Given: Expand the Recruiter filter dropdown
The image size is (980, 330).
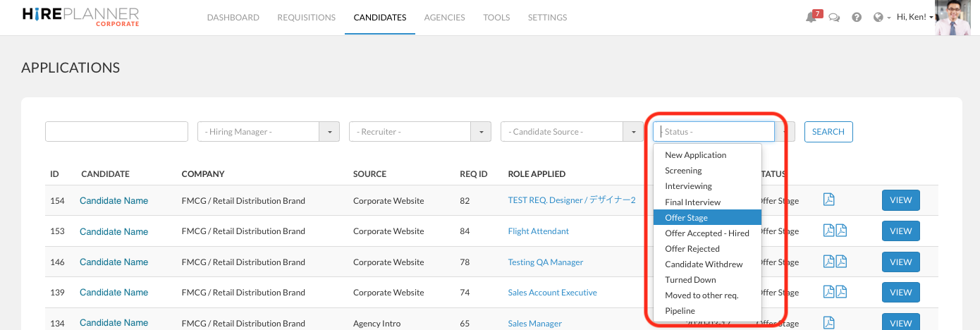Looking at the screenshot, I should pyautogui.click(x=481, y=132).
